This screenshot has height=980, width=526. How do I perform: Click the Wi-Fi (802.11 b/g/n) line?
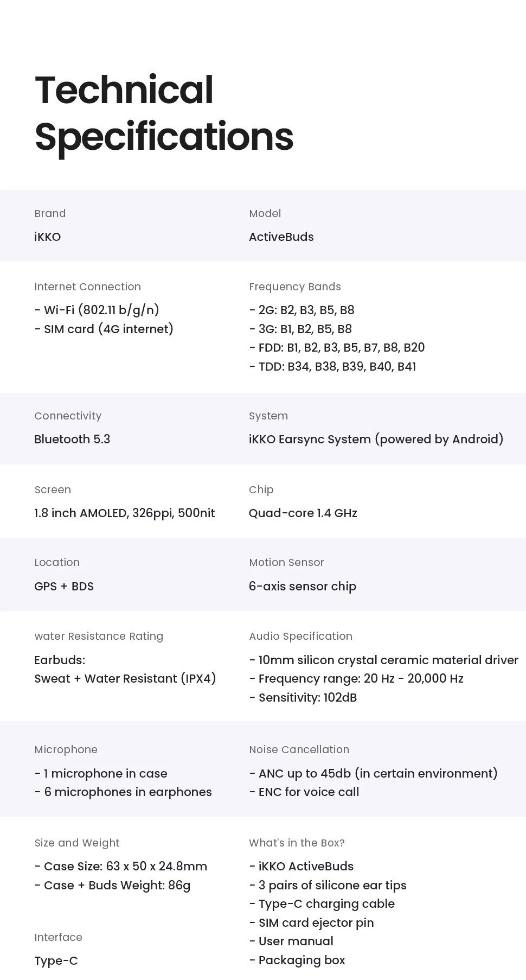(x=97, y=310)
